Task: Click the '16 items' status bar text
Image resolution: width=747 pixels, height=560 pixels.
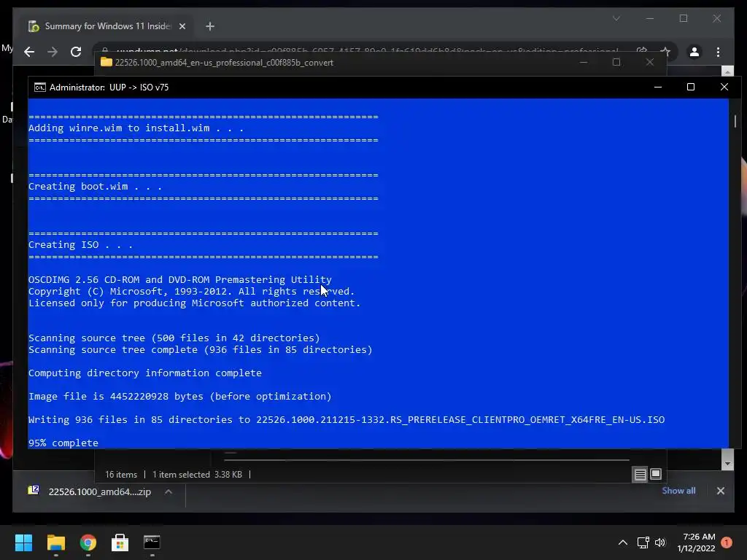Action: (x=121, y=475)
